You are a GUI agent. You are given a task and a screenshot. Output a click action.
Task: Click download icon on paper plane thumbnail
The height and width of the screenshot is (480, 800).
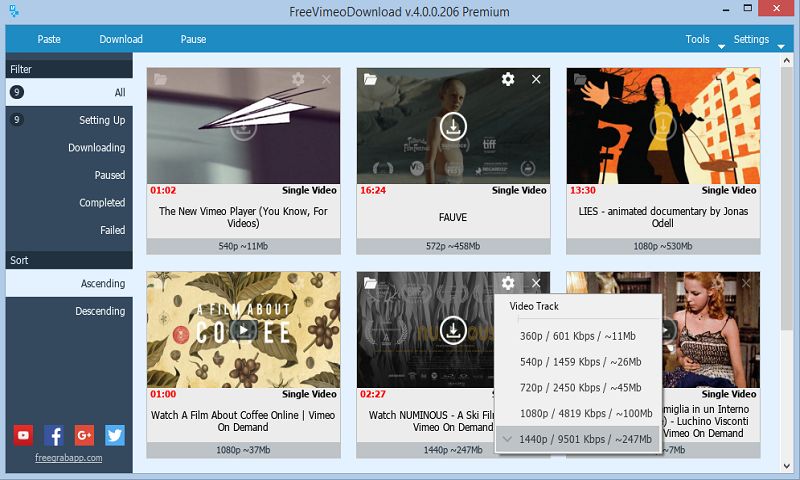243,128
